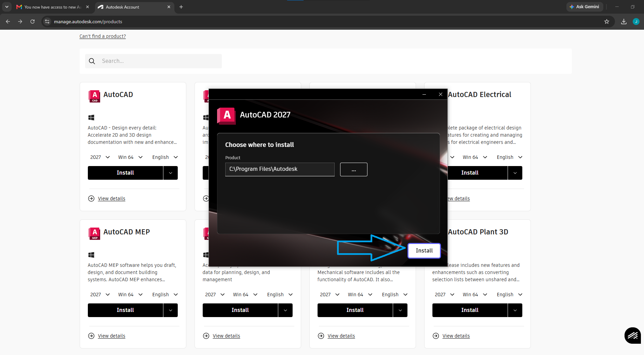Expand install options arrow on AutoCAD card
The image size is (644, 355).
[x=171, y=173]
